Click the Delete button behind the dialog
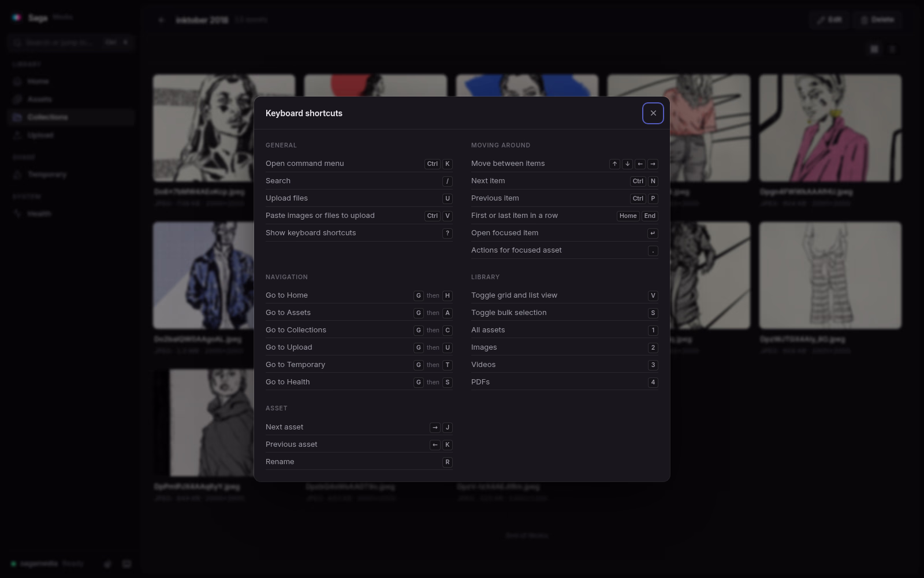Viewport: 924px width, 578px height. pos(877,20)
